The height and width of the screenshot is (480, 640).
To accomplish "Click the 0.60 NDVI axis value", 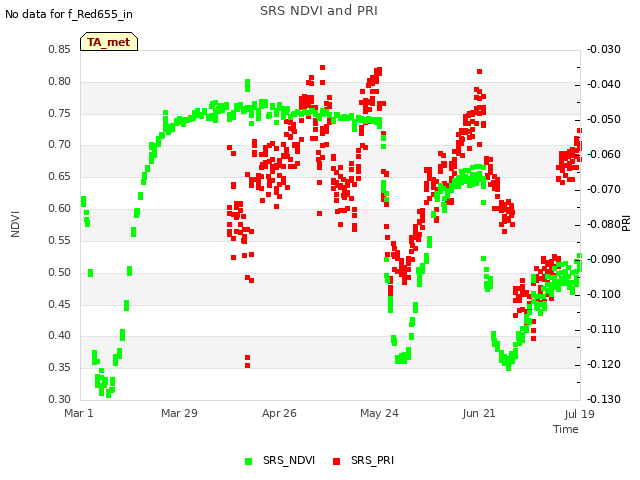I will 60,208.
